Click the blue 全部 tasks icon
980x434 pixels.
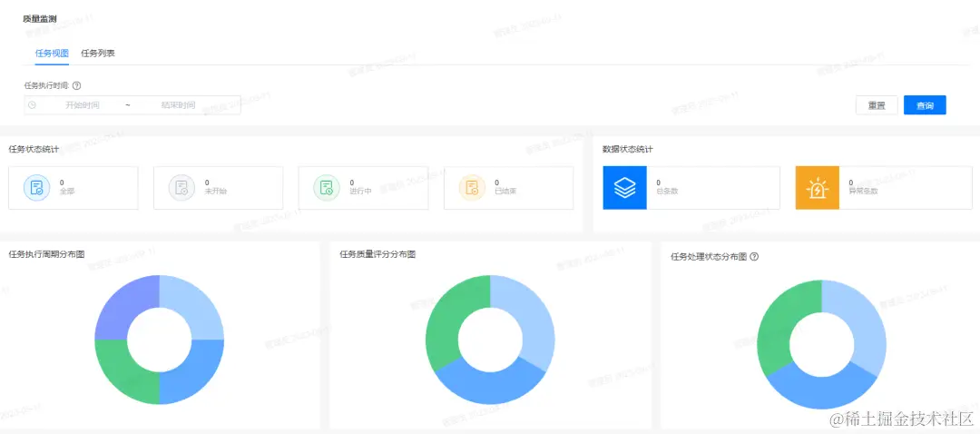tap(37, 188)
